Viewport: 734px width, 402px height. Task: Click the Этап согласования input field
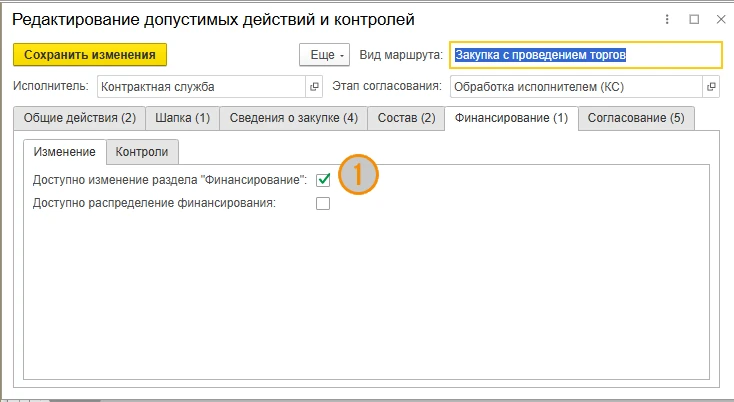click(x=576, y=87)
